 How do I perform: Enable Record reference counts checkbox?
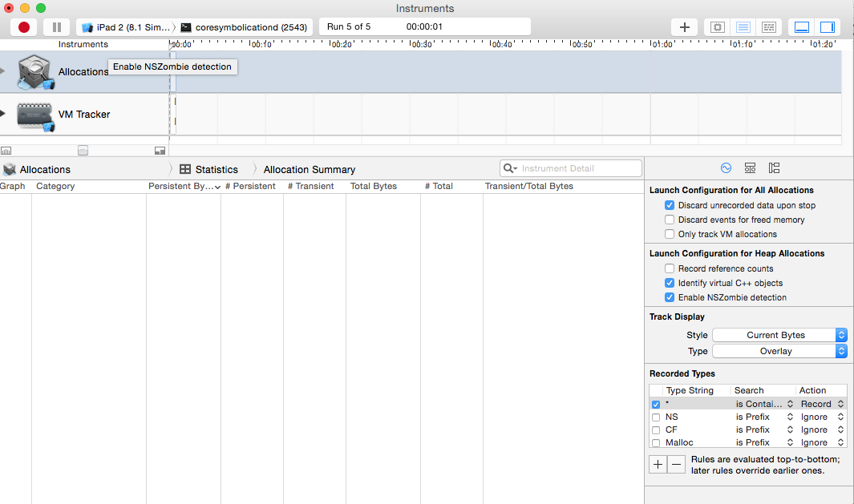pyautogui.click(x=670, y=268)
